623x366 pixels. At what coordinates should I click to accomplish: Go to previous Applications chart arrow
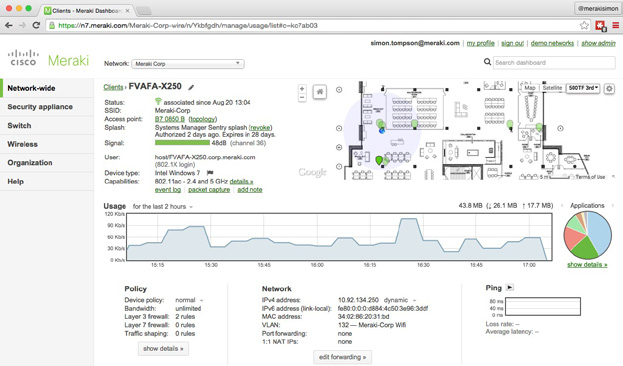pyautogui.click(x=562, y=205)
